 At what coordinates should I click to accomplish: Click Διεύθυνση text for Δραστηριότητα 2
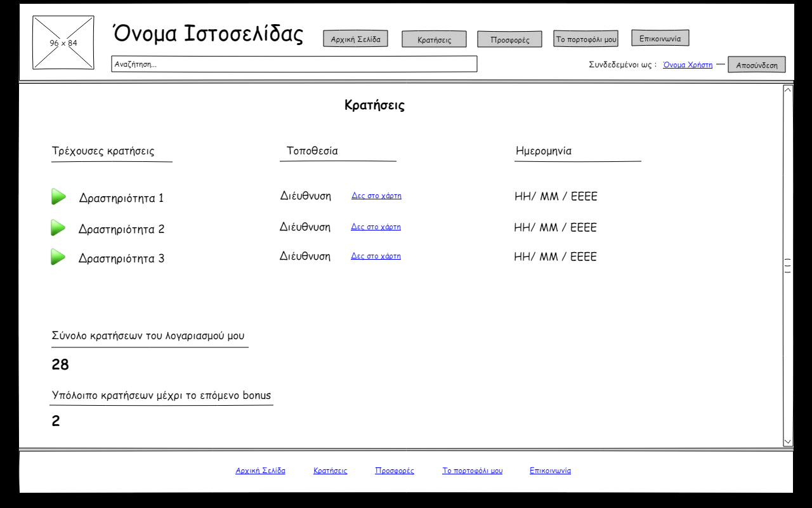(305, 227)
